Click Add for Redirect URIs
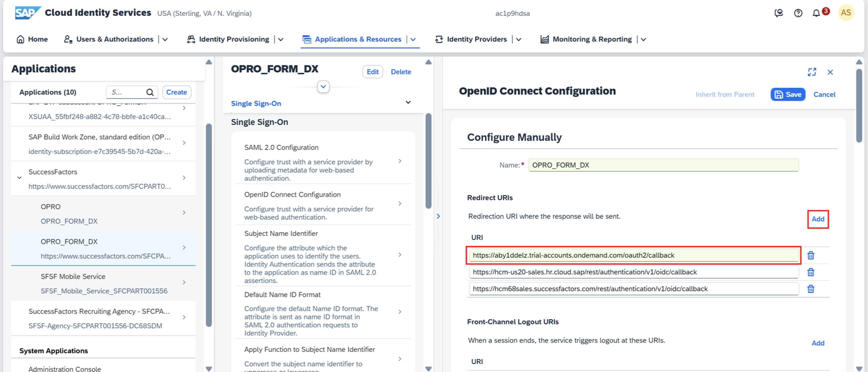This screenshot has height=372, width=868. [818, 219]
